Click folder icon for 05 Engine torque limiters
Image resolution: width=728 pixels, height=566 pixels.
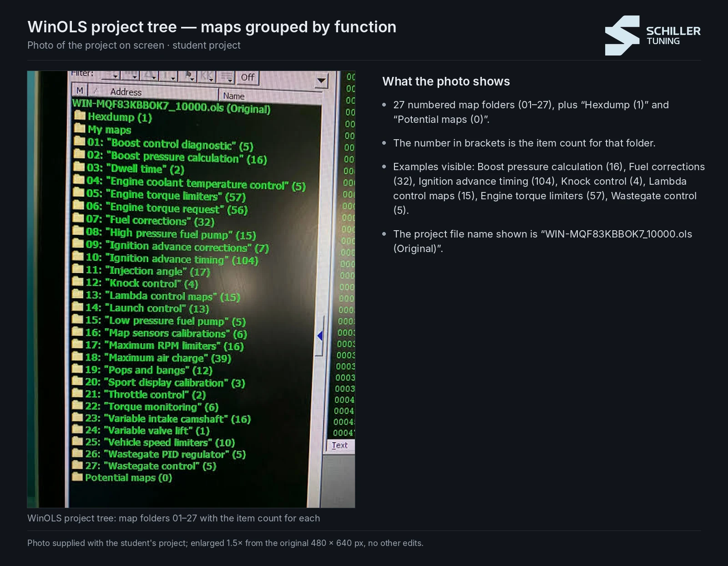79,192
